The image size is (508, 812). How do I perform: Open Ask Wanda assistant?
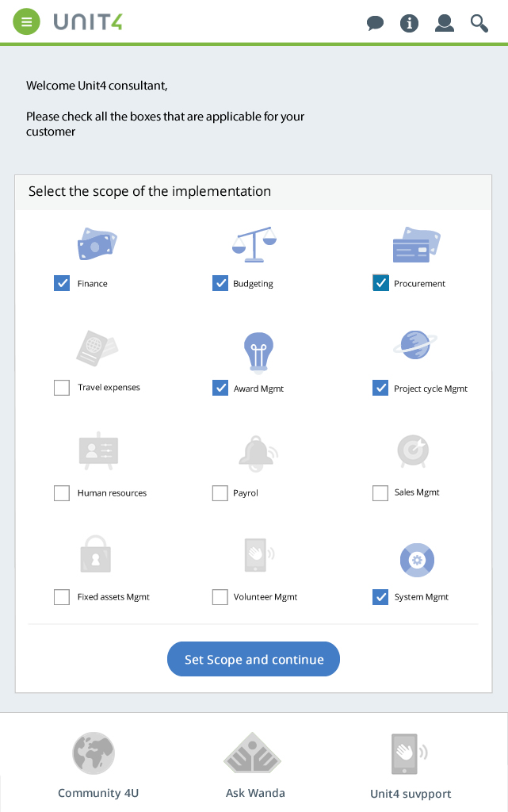tap(255, 765)
